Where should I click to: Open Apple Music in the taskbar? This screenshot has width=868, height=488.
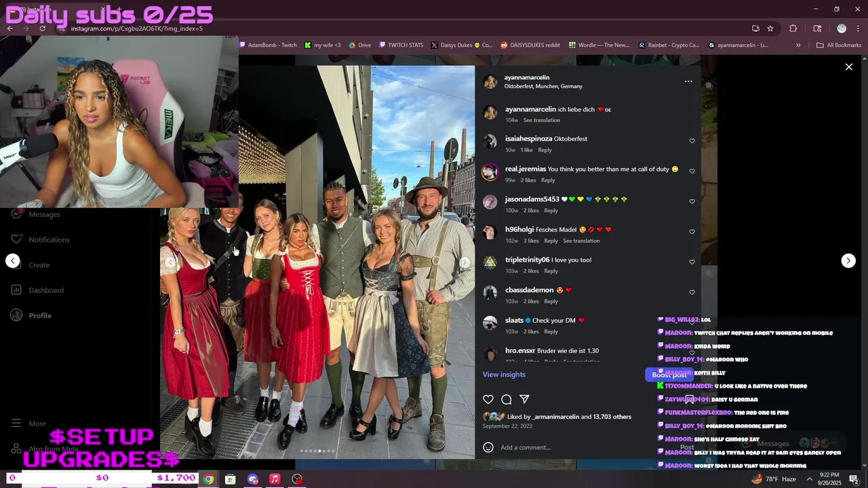click(275, 479)
